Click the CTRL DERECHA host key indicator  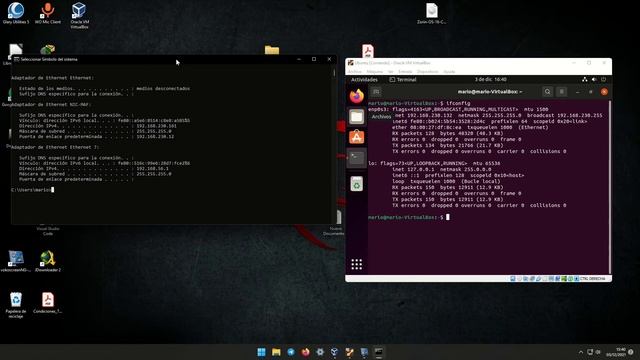point(592,279)
